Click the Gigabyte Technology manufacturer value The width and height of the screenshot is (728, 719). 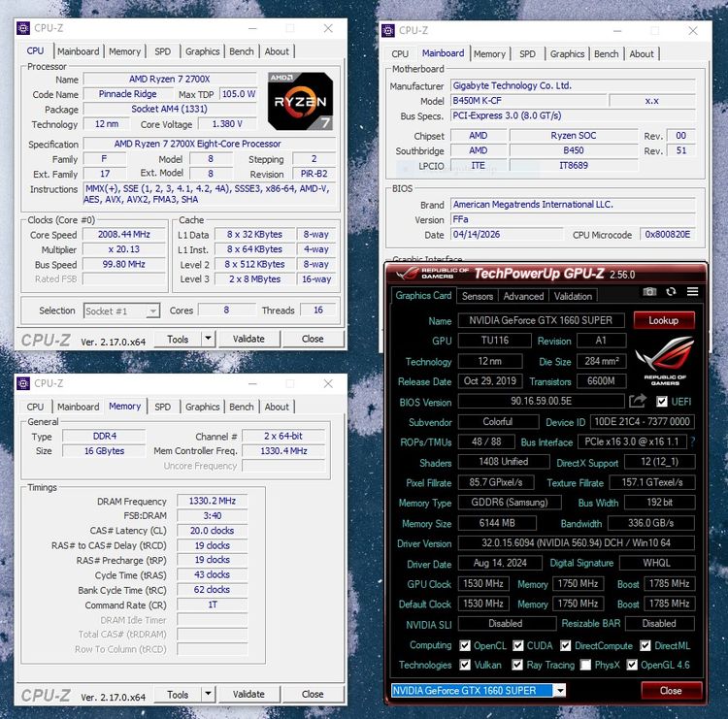click(573, 85)
